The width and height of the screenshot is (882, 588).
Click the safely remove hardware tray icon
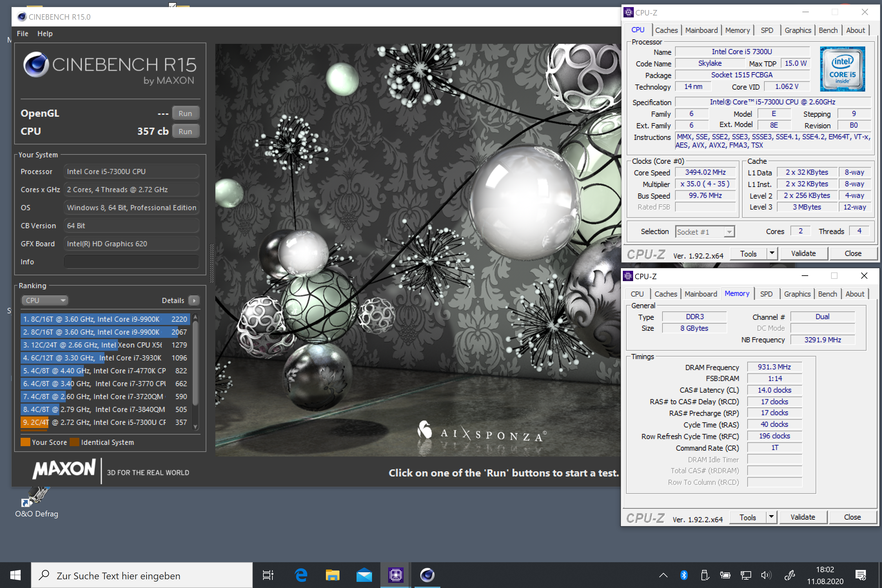point(705,575)
